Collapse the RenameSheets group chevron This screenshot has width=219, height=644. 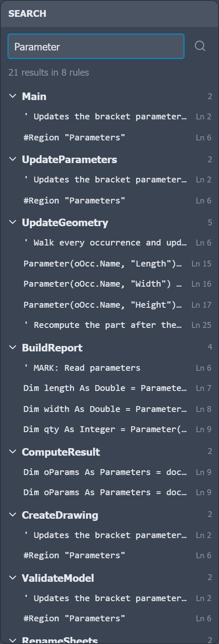[12, 640]
